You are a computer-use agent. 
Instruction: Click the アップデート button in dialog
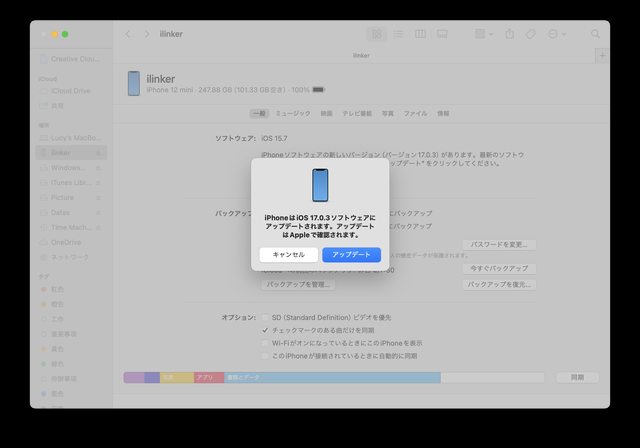pyautogui.click(x=351, y=255)
